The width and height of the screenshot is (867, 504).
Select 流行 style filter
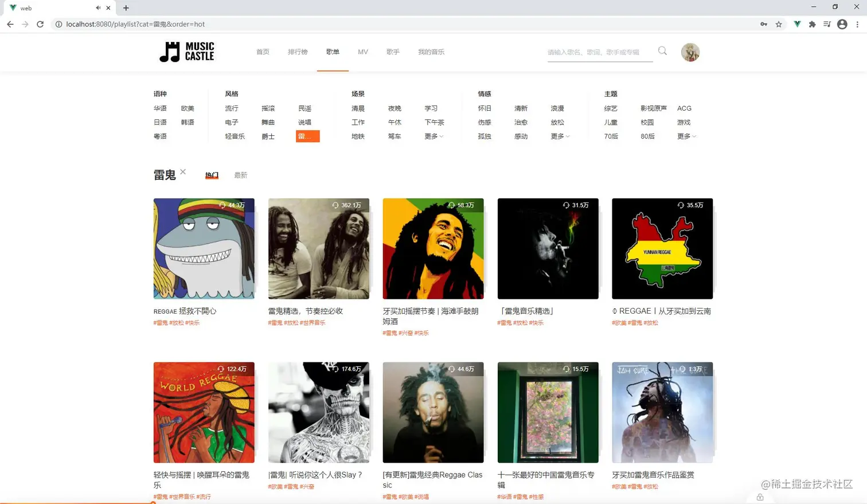[232, 108]
